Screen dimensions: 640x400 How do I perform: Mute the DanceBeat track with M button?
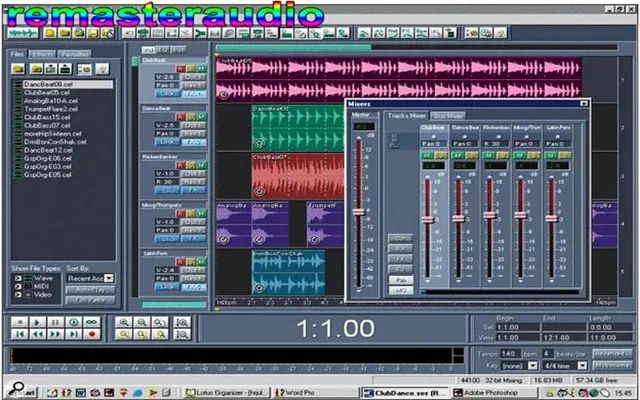(x=201, y=117)
